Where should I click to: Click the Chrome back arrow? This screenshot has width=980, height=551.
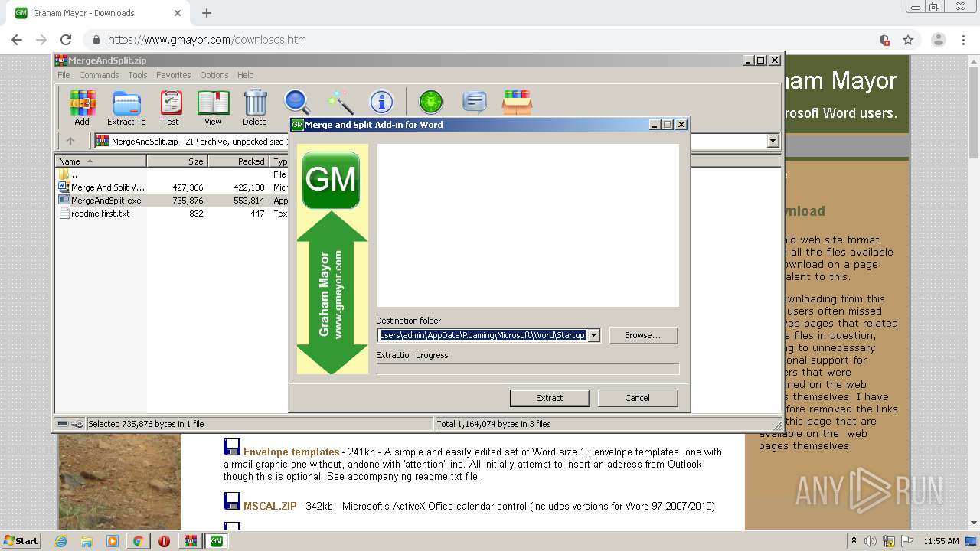tap(17, 40)
